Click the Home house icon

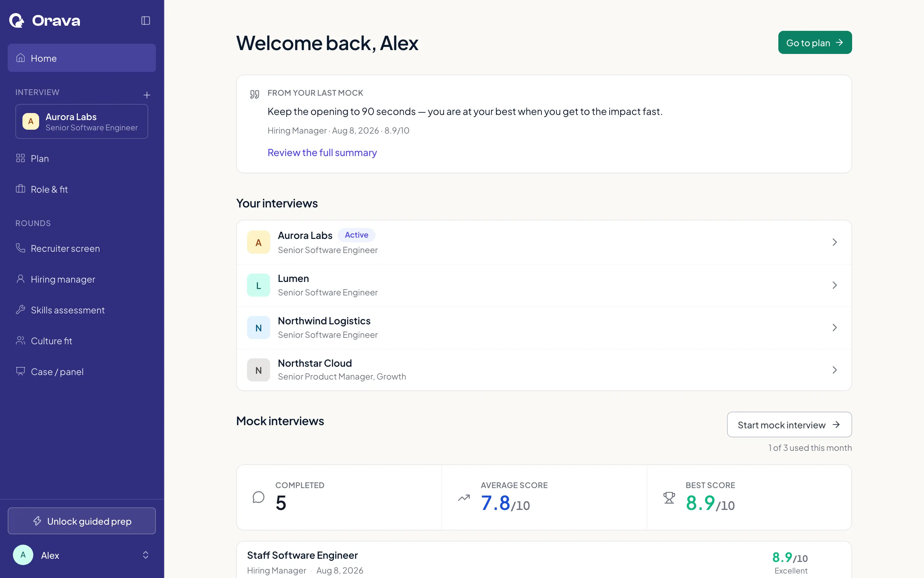coord(21,58)
